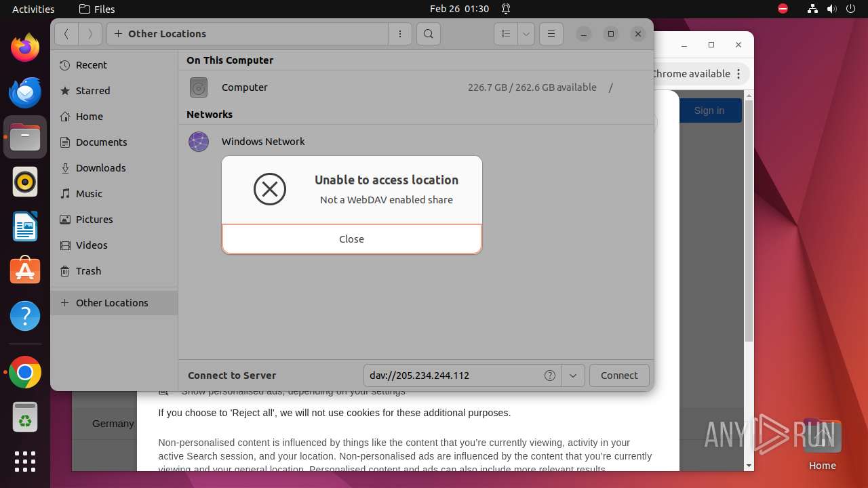The height and width of the screenshot is (488, 868).
Task: Go forward in Files navigation
Action: point(90,34)
